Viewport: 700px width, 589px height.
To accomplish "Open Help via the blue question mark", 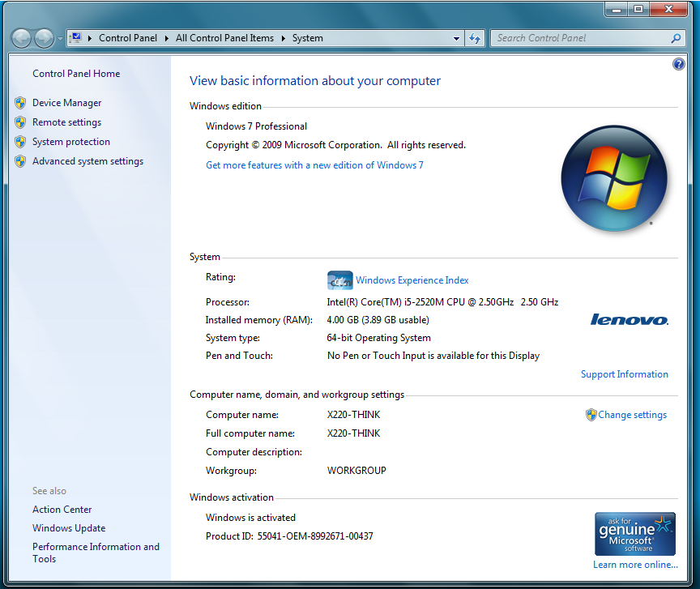I will tap(679, 64).
